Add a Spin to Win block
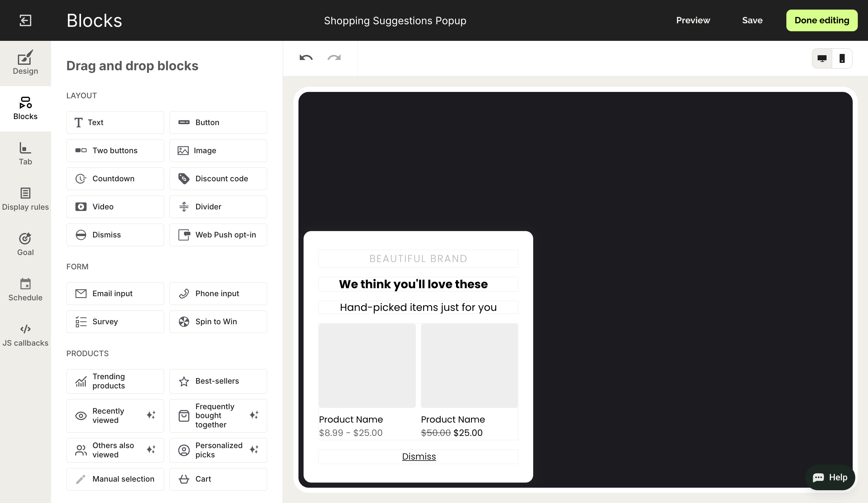868x503 pixels. click(x=218, y=321)
